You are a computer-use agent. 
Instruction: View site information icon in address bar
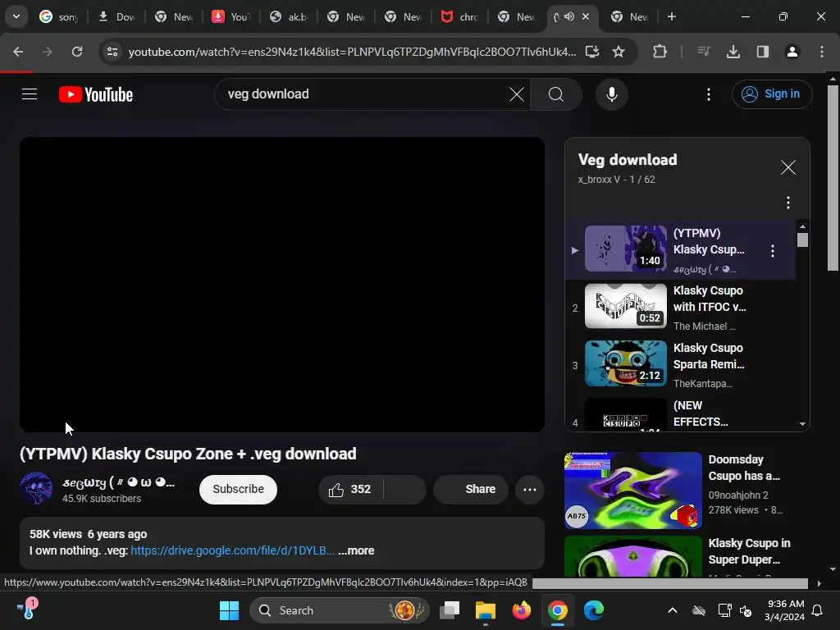click(112, 52)
